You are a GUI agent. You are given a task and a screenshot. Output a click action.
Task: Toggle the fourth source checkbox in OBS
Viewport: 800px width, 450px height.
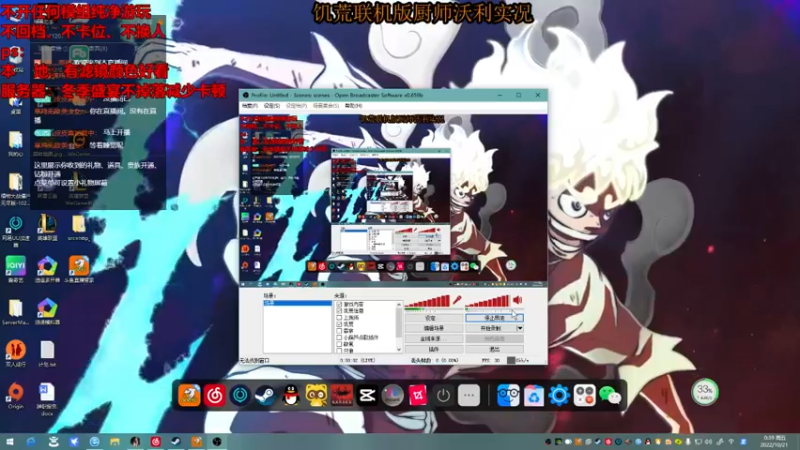(x=339, y=324)
